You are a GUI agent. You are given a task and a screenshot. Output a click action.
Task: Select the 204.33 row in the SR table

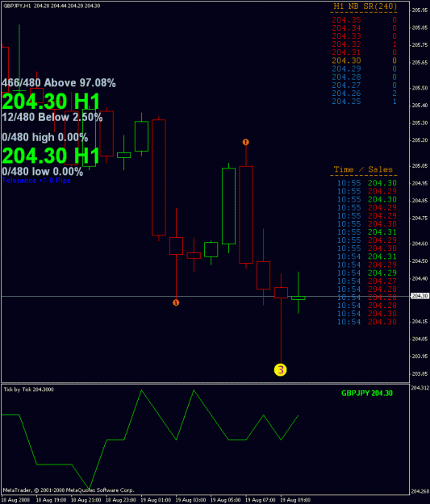(x=364, y=36)
